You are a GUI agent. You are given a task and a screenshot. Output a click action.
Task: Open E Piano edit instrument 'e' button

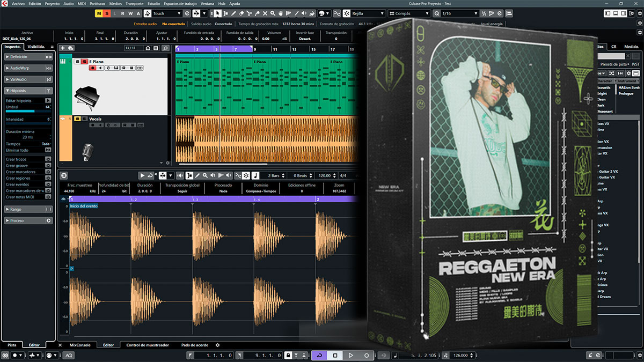[108, 68]
